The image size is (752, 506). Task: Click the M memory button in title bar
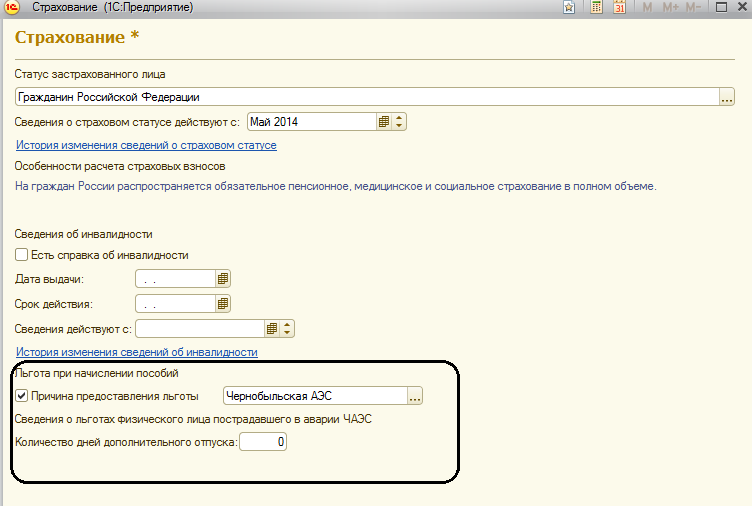647,7
